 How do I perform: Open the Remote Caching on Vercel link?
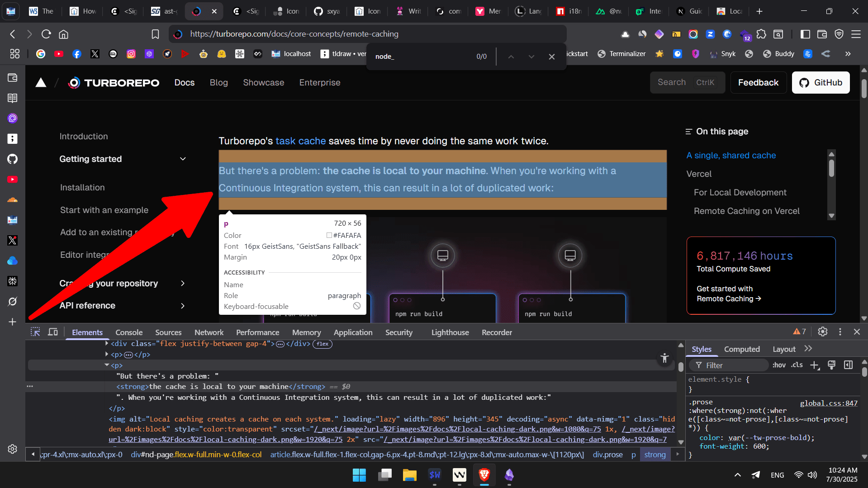tap(746, 211)
